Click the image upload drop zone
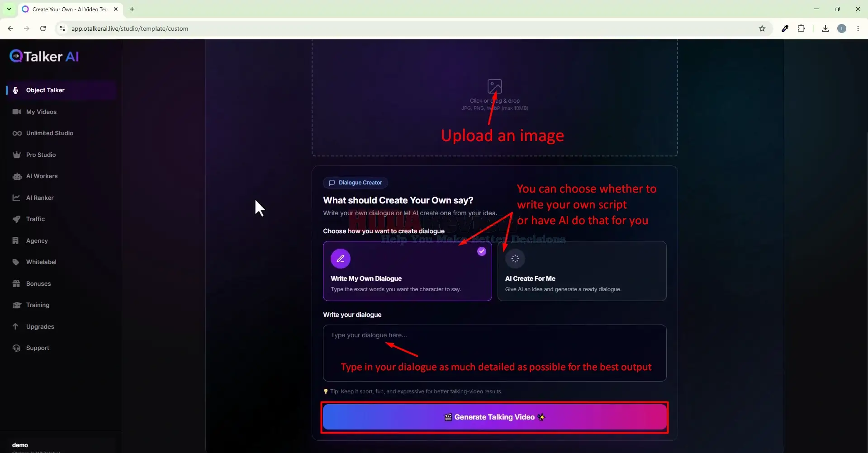Image resolution: width=868 pixels, height=453 pixels. 494,97
